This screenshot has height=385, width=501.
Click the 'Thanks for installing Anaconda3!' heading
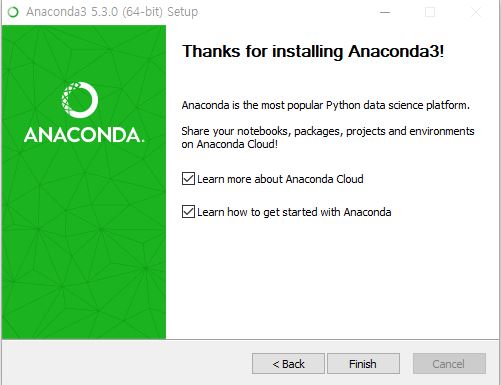click(x=313, y=52)
